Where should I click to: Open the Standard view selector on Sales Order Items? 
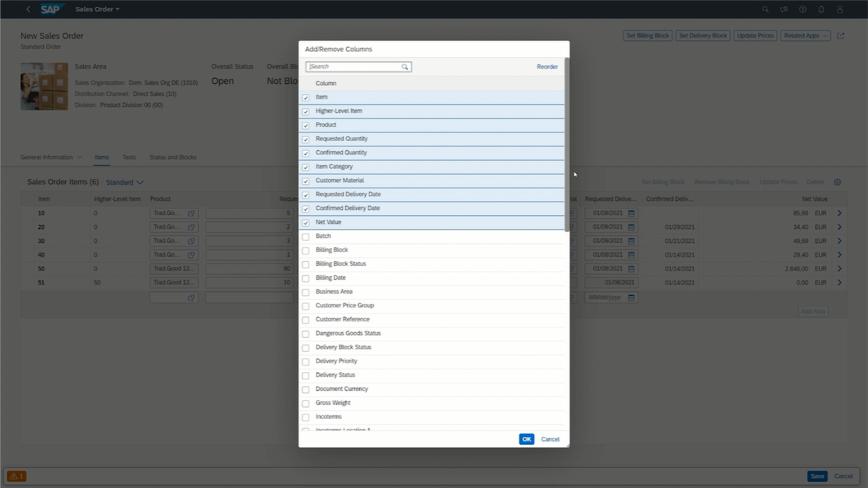coord(124,182)
